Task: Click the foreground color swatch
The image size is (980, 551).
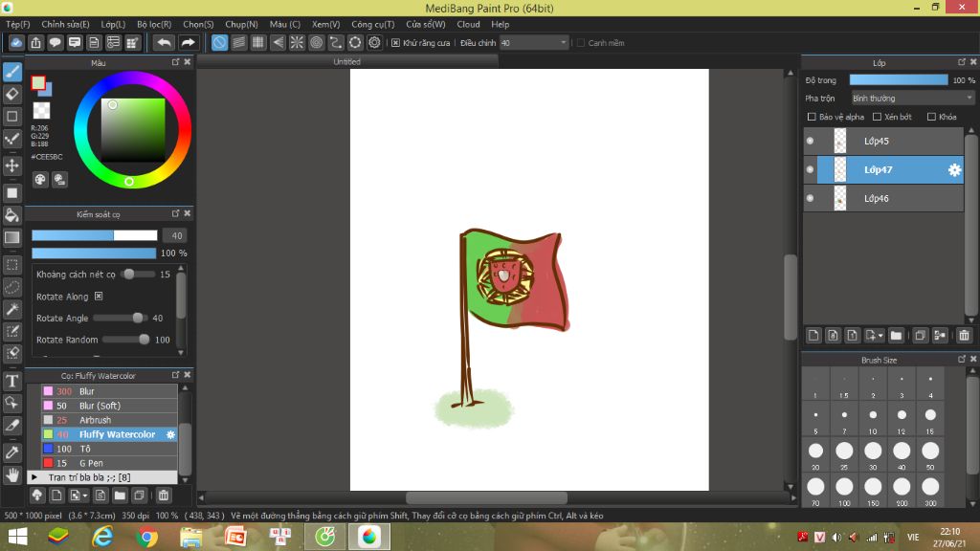Action: 38,82
